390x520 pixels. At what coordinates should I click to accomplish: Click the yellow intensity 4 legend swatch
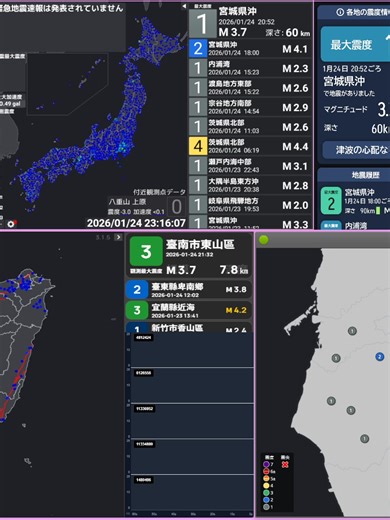pyautogui.click(x=266, y=485)
